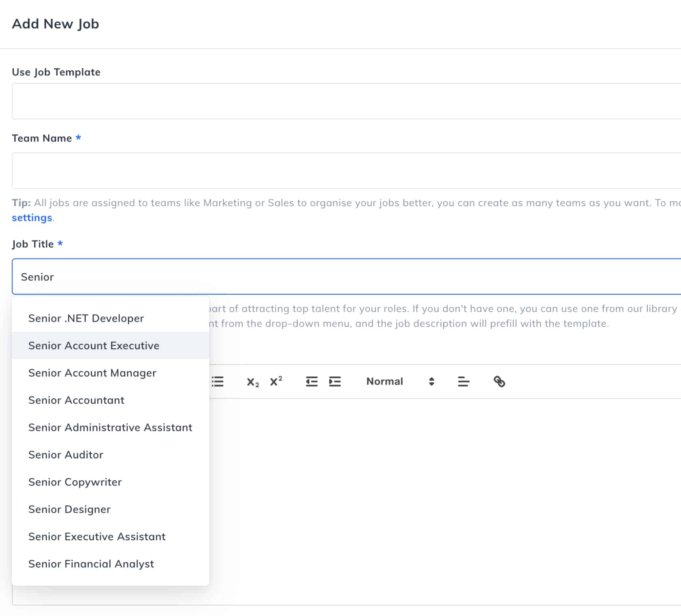Apply superscript formatting

(x=275, y=381)
